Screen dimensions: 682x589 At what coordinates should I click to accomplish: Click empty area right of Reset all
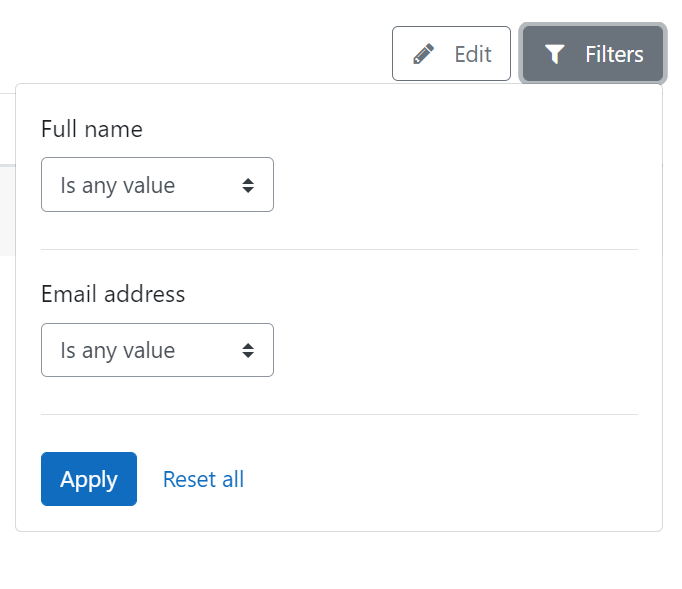coord(435,479)
